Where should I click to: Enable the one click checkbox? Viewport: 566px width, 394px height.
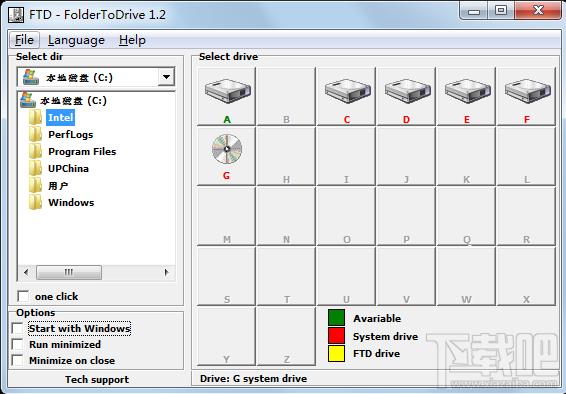tap(23, 296)
